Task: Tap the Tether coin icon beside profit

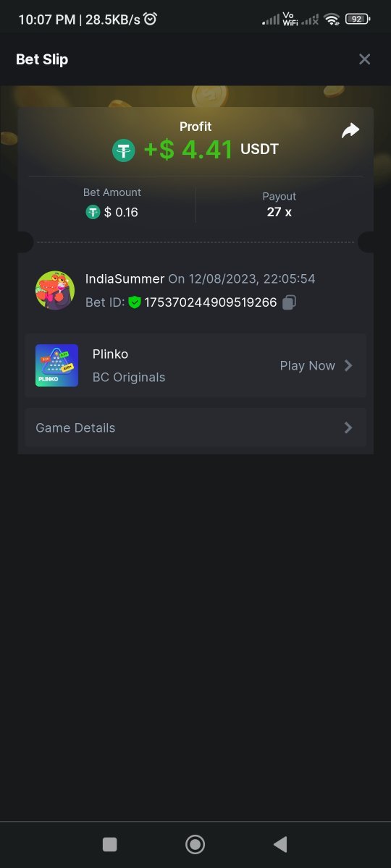Action: 124,150
